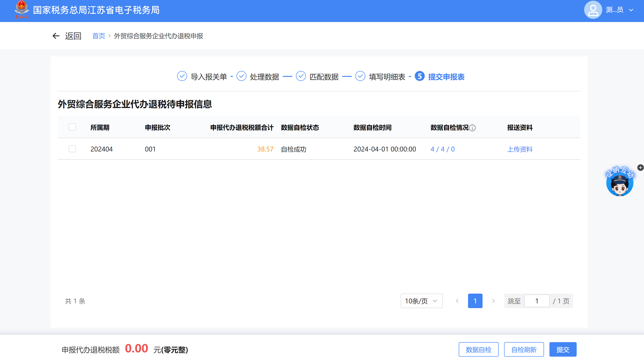
Task: Click the tax bureau emblem logo
Action: (x=22, y=10)
